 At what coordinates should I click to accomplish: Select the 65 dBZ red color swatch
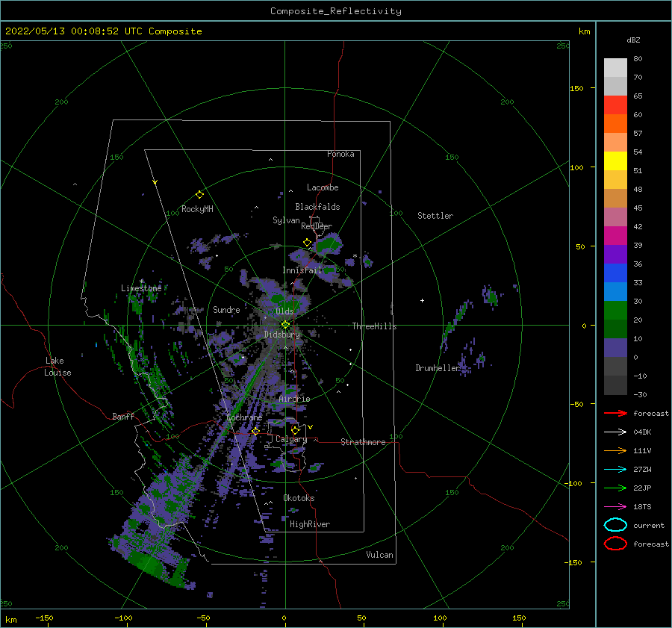point(615,105)
